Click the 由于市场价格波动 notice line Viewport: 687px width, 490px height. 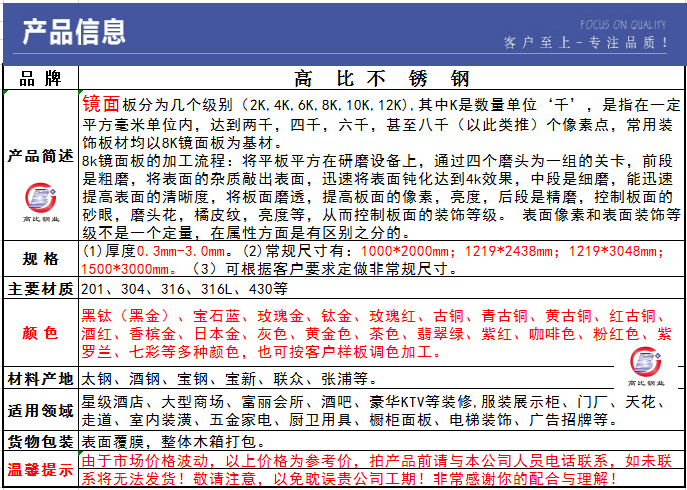tap(377, 460)
